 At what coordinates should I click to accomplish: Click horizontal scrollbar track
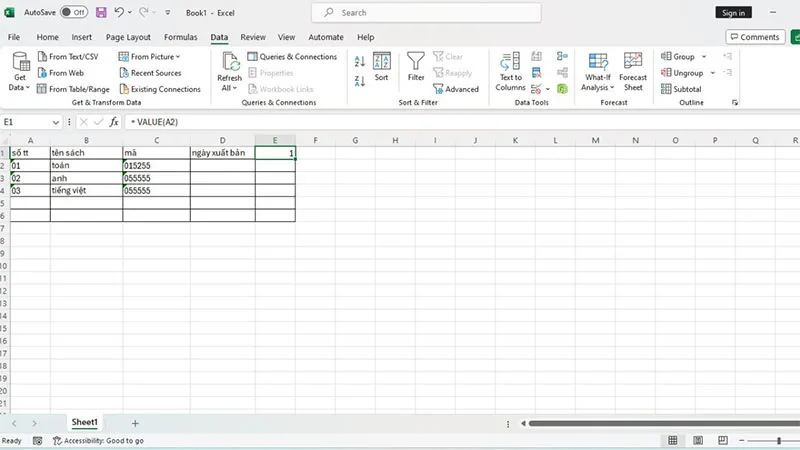tap(664, 423)
